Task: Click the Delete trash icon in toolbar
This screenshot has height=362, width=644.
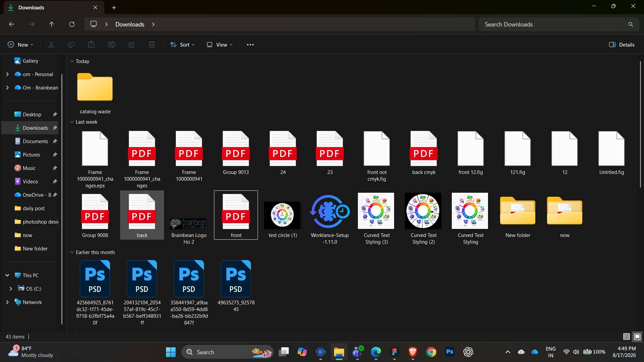Action: (x=152, y=45)
